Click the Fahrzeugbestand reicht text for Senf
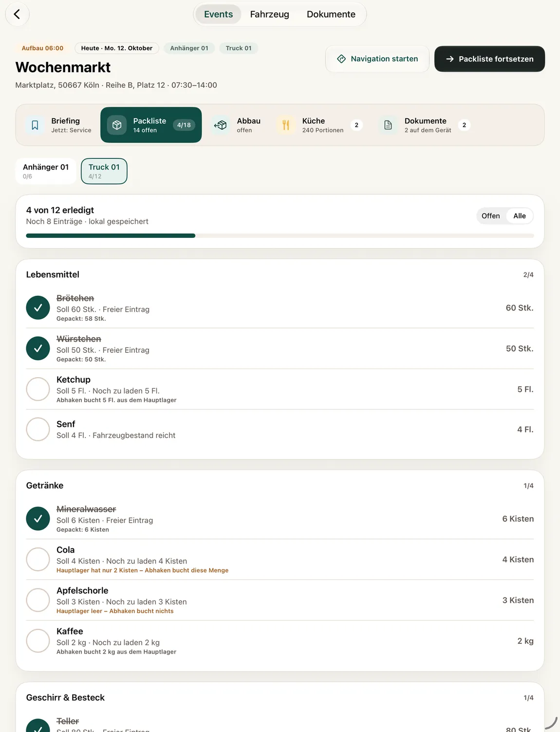Screen dimensions: 560x732 tap(134, 435)
